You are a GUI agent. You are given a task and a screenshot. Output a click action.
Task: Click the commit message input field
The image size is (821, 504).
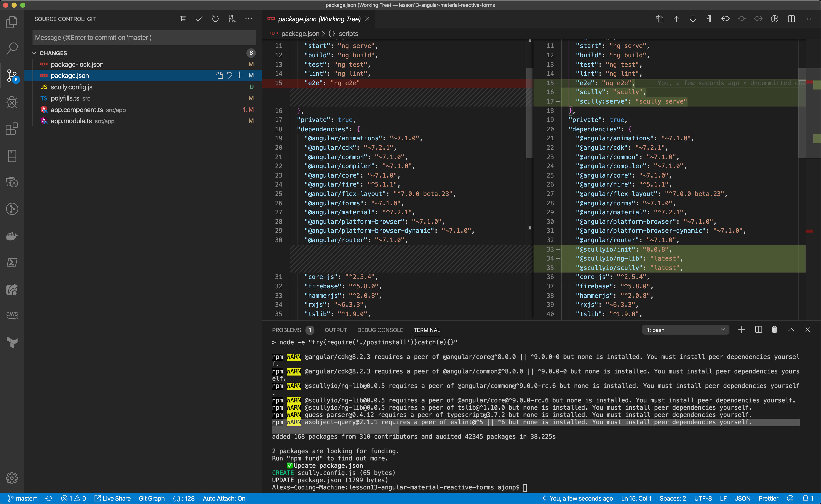144,38
